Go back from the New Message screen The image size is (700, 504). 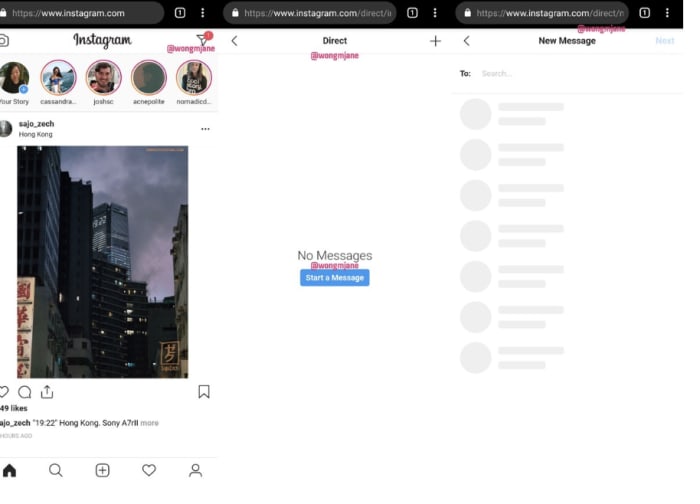467,41
